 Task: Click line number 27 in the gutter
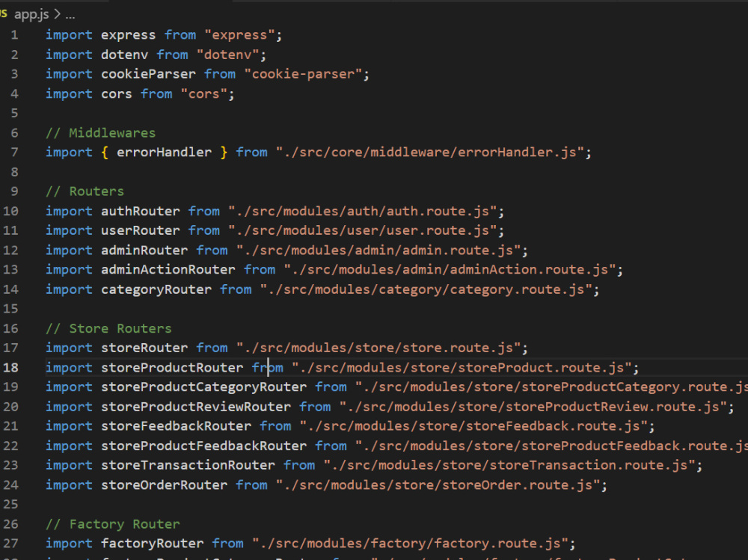(x=10, y=544)
